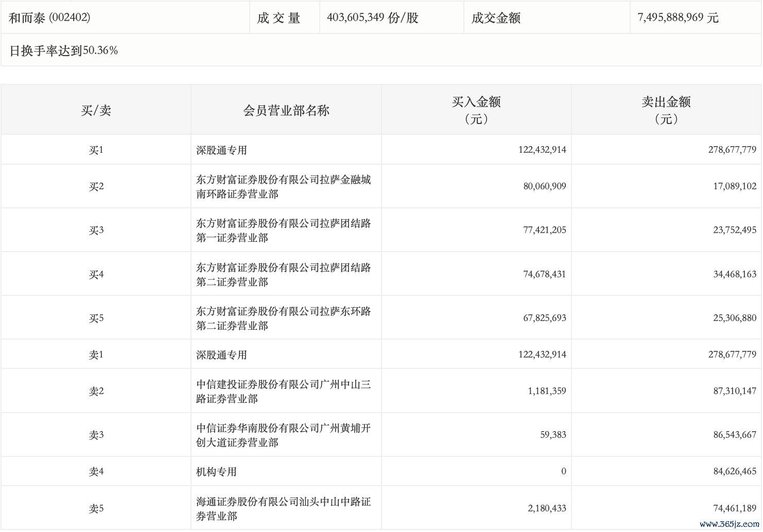
Task: Select the 买2 row label
Action: [96, 187]
